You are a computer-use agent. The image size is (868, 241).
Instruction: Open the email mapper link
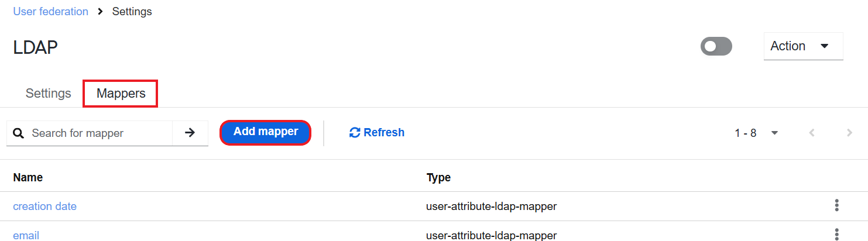click(x=26, y=236)
